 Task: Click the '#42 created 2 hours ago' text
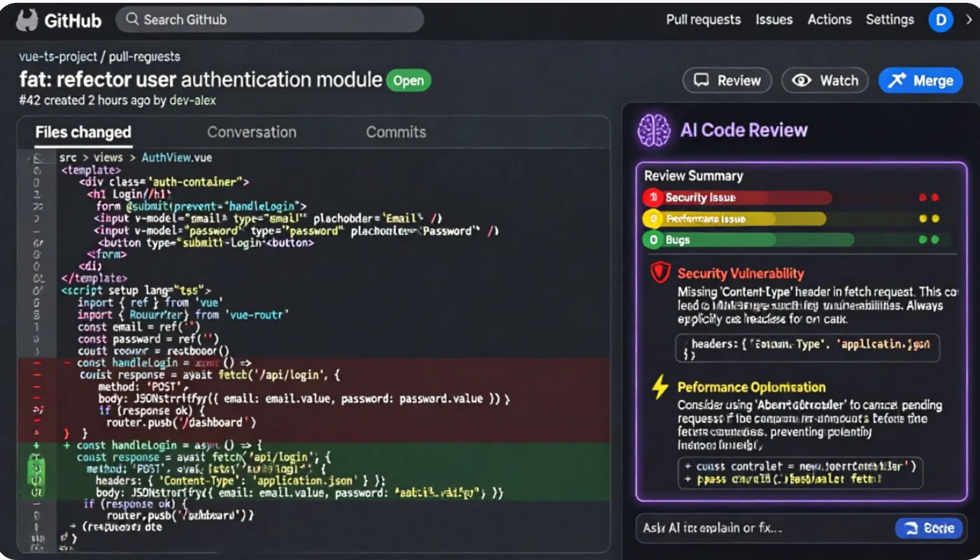(x=84, y=101)
